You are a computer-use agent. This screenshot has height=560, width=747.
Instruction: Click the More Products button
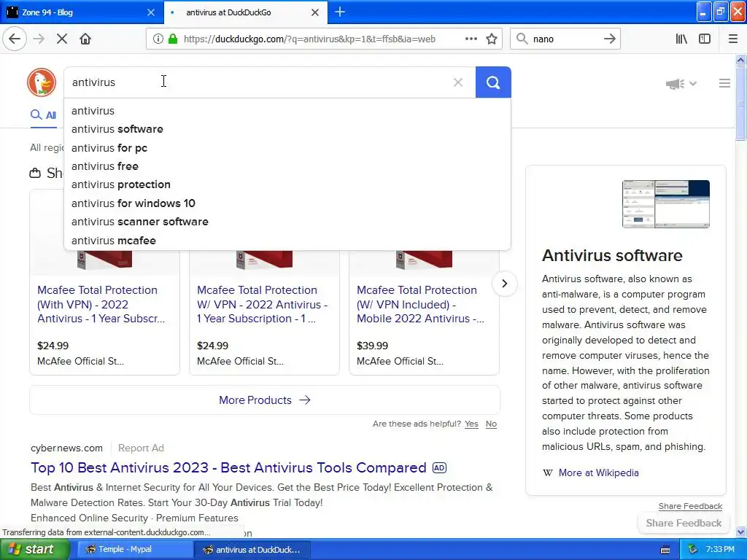tap(265, 400)
